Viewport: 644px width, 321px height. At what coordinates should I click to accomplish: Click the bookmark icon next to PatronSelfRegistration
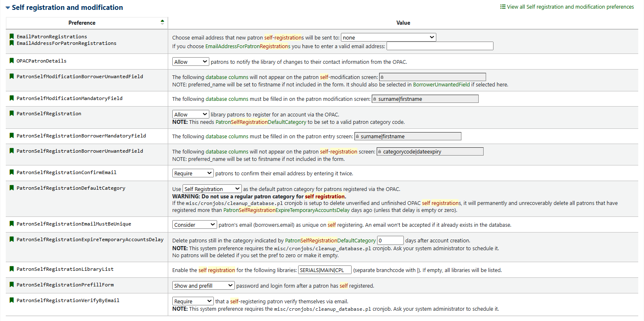pyautogui.click(x=12, y=114)
